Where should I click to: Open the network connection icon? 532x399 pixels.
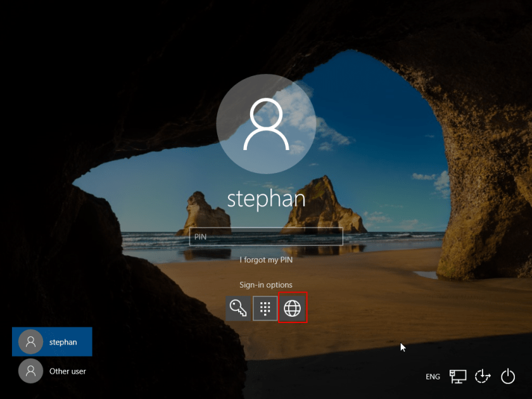458,377
